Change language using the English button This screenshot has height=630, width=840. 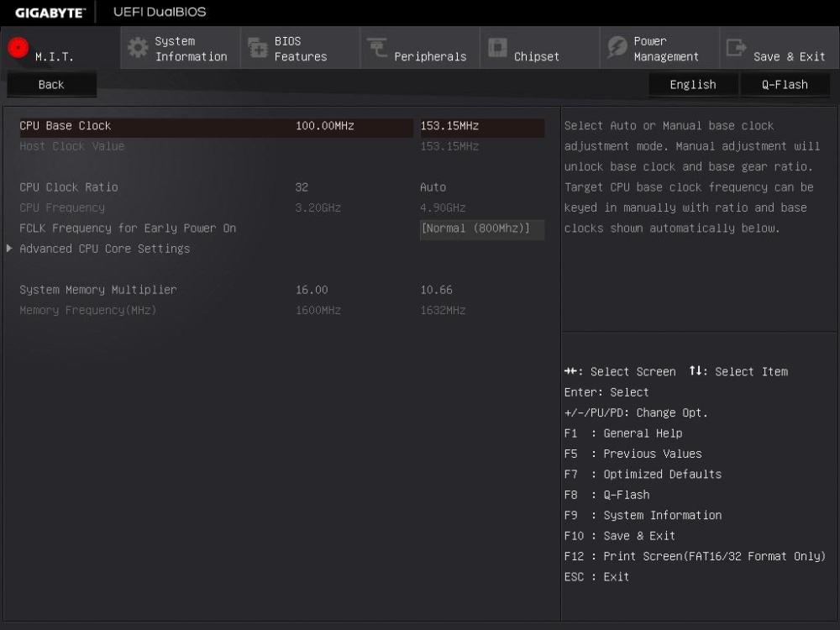point(693,84)
